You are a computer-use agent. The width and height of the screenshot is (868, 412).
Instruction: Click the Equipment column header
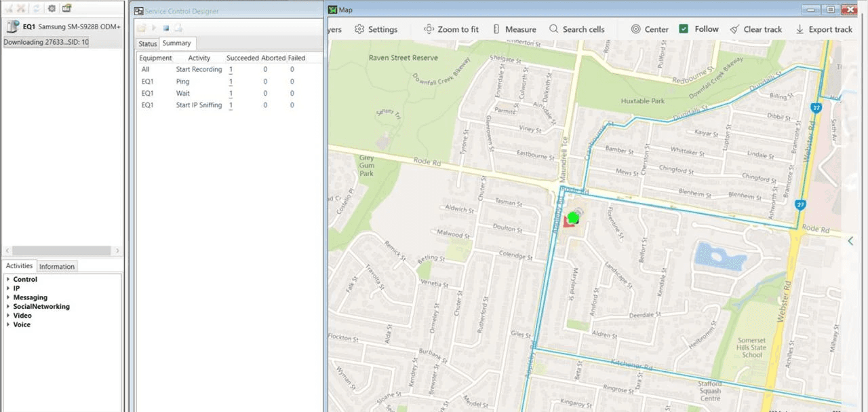(156, 58)
